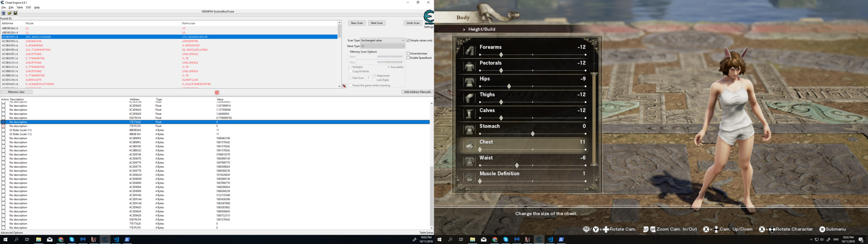The height and width of the screenshot is (244, 868).
Task: Open search on game monitor taskbar
Action: [450, 239]
